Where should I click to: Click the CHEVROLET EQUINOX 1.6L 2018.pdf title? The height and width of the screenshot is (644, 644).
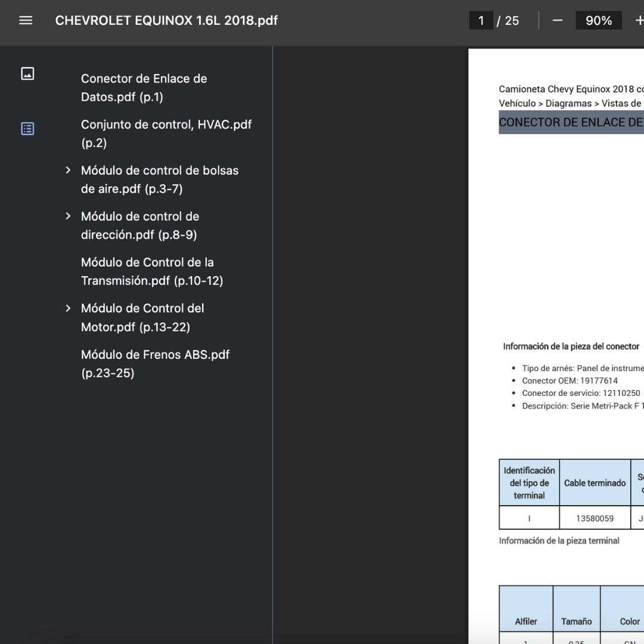[166, 20]
